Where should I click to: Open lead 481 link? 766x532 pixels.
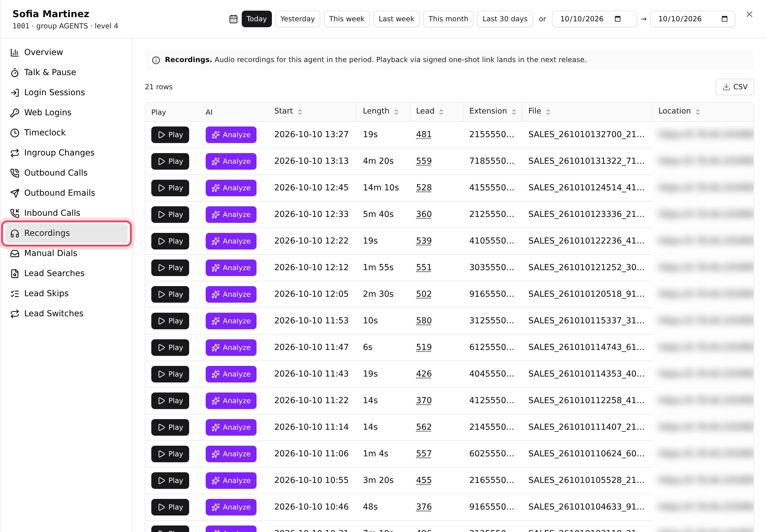click(424, 134)
